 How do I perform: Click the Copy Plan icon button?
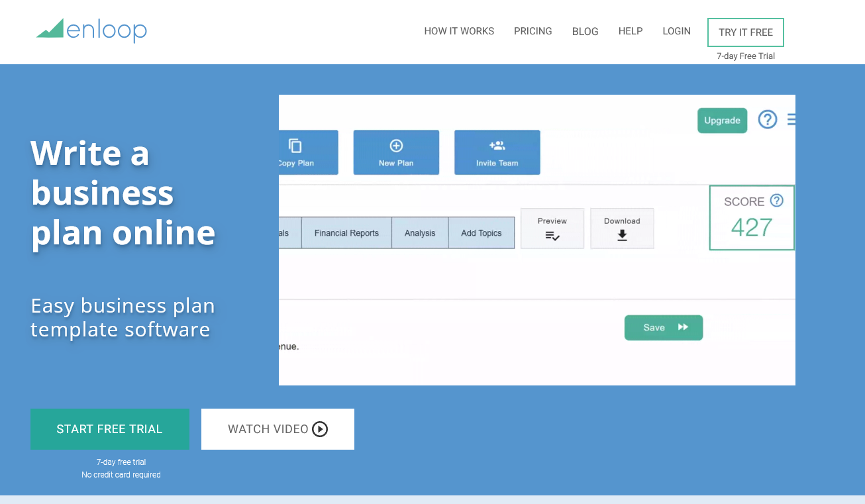coord(295,146)
